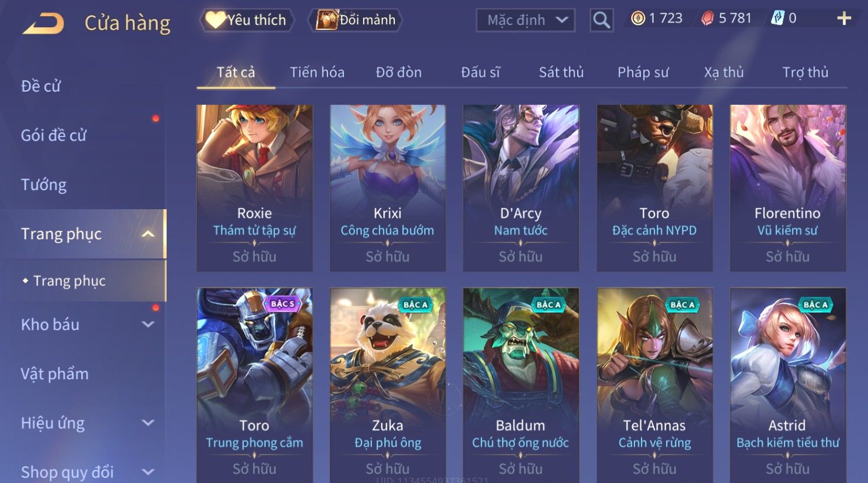
Task: Select the Krixi Công chúa bướm skin
Action: 387,188
